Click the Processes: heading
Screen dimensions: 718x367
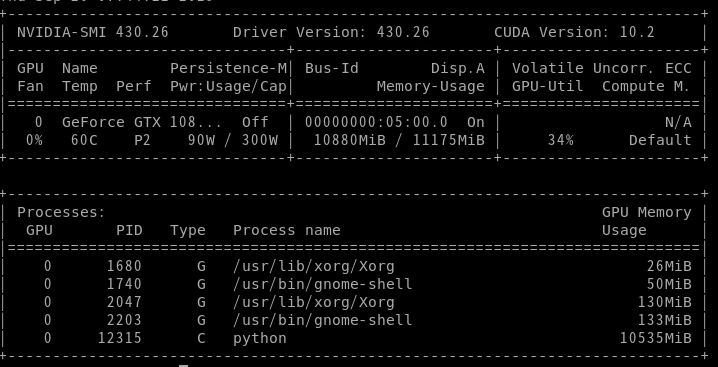point(61,212)
